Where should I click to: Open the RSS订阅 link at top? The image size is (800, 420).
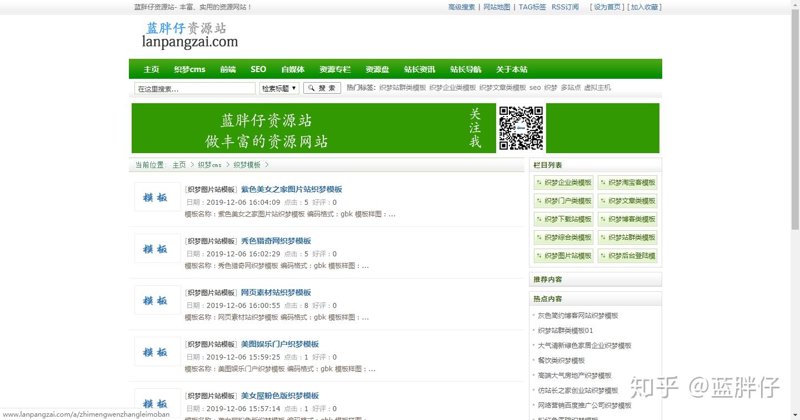(x=565, y=7)
